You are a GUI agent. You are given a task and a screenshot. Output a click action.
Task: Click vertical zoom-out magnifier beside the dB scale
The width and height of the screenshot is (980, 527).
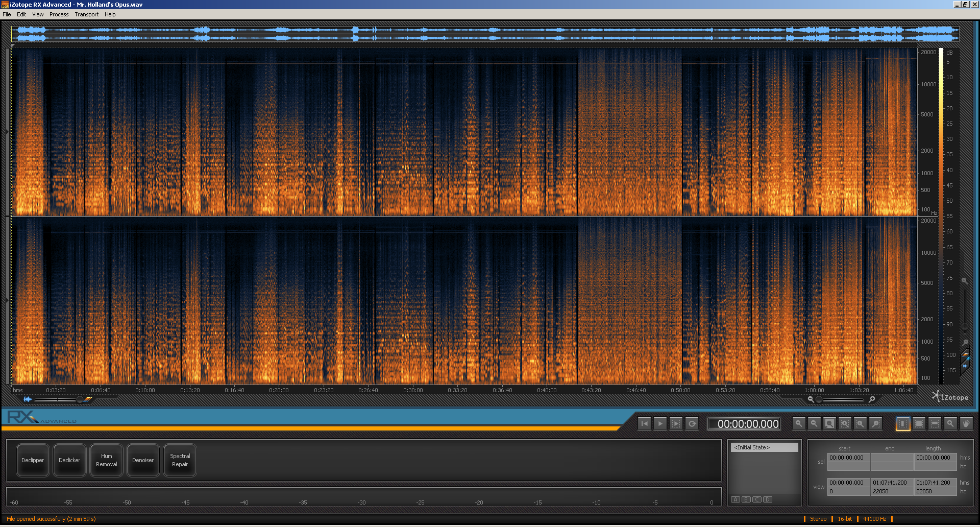(x=965, y=342)
